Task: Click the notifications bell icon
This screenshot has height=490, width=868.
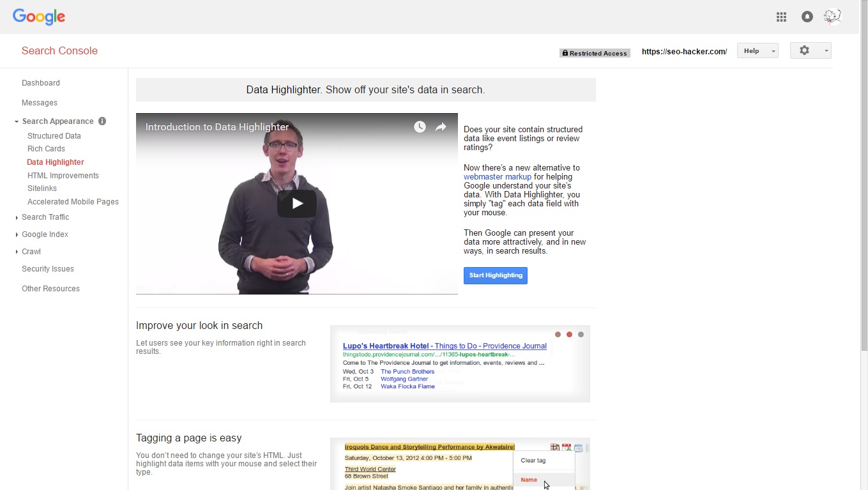Action: coord(807,17)
